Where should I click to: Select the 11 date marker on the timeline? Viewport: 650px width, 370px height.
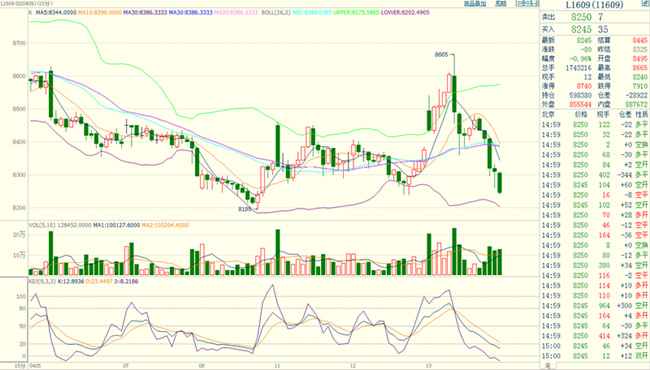click(277, 366)
